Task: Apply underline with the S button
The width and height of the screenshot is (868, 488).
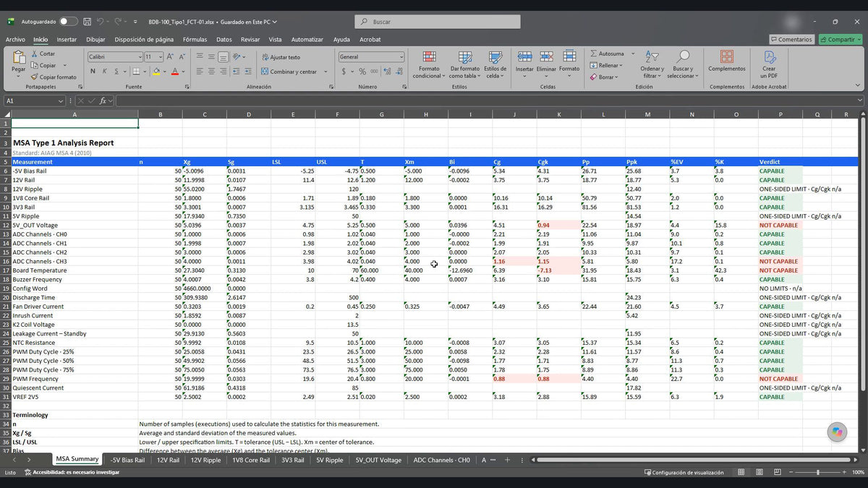Action: tap(116, 71)
